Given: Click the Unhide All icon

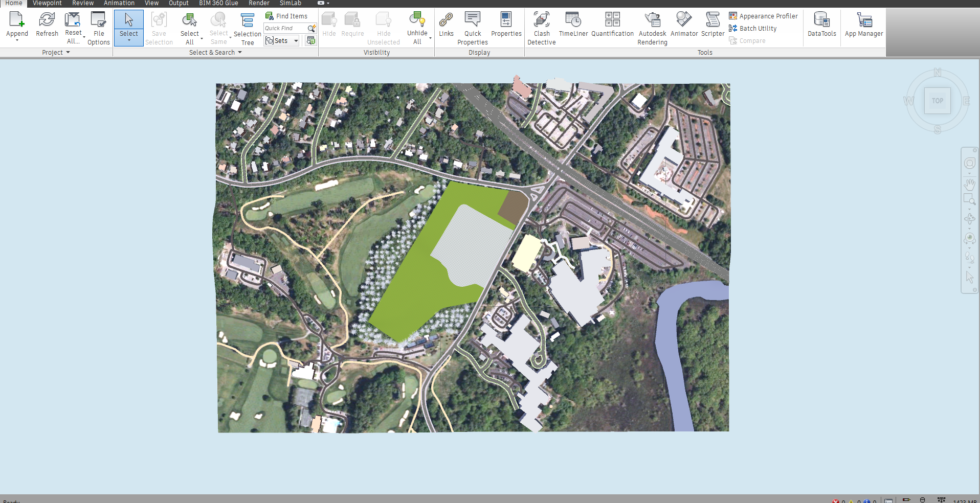Looking at the screenshot, I should point(417,19).
